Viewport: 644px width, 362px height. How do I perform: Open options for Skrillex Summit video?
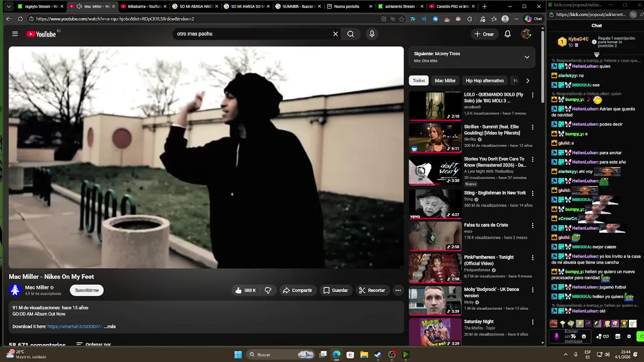point(533,127)
